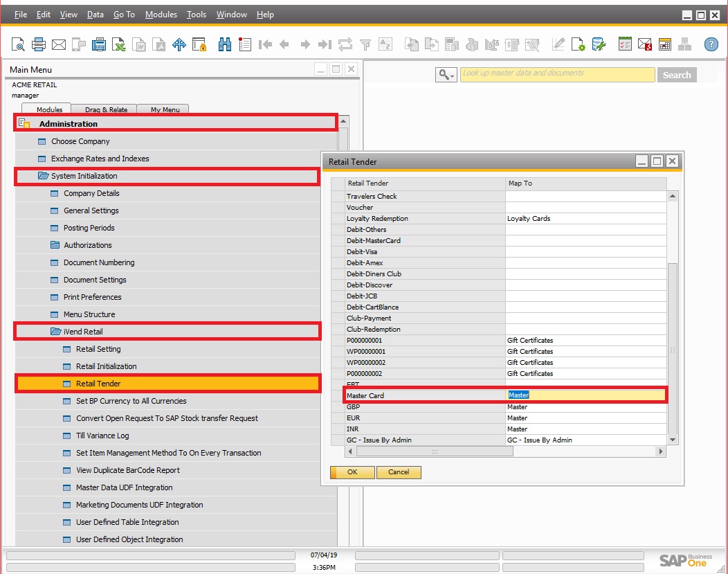Export to PDF using toolbar icon

(158, 44)
